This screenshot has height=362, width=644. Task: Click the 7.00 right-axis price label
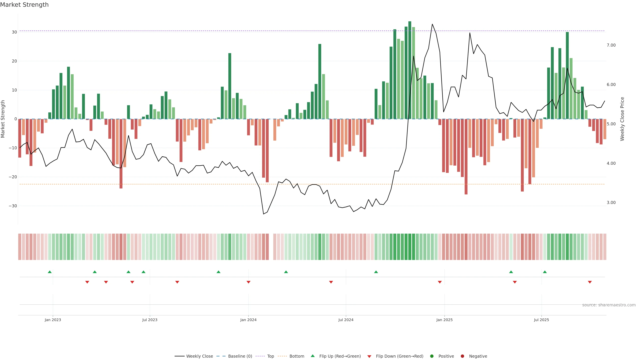click(x=611, y=45)
